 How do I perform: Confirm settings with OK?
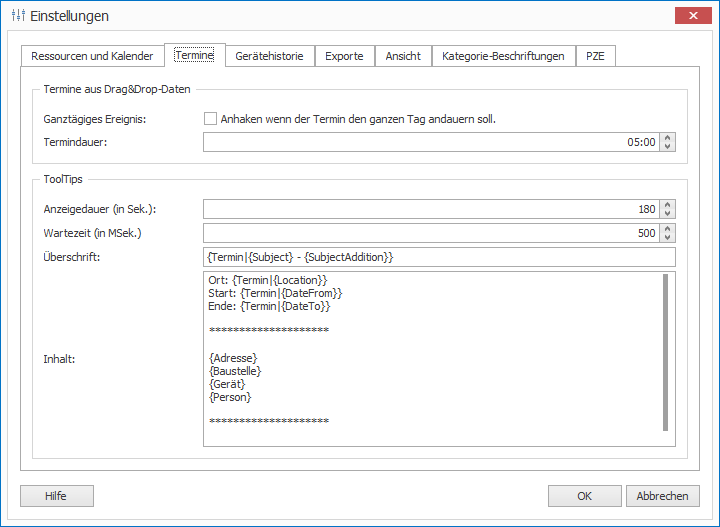coord(585,496)
